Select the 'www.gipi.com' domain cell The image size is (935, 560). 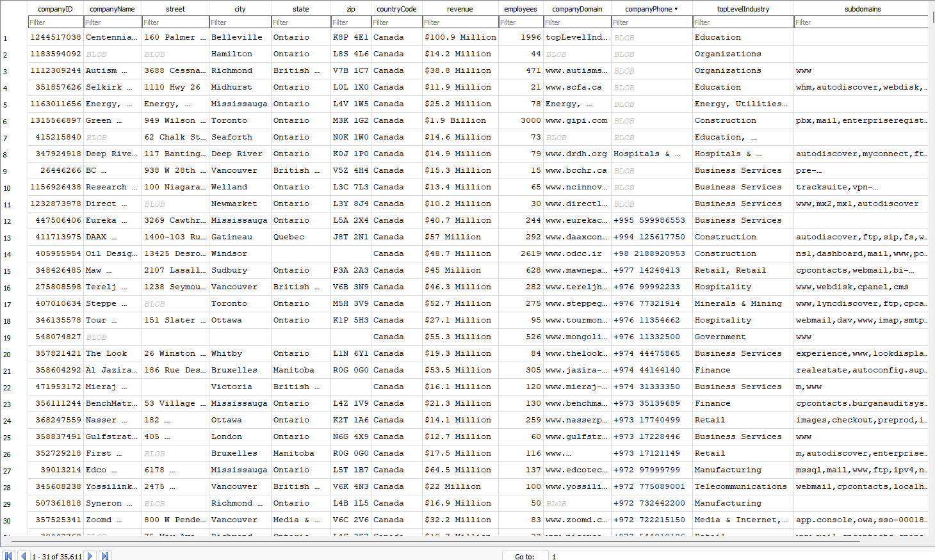point(577,121)
